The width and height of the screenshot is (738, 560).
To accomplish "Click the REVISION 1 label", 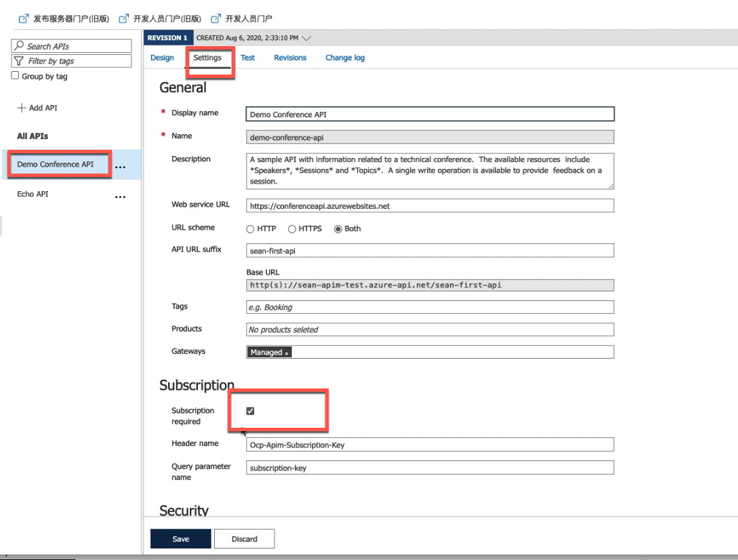I will point(167,38).
